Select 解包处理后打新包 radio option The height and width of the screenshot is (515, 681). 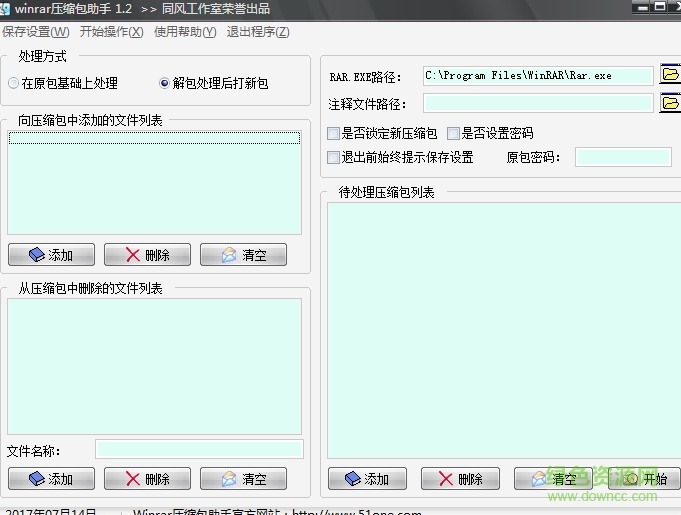pyautogui.click(x=165, y=84)
